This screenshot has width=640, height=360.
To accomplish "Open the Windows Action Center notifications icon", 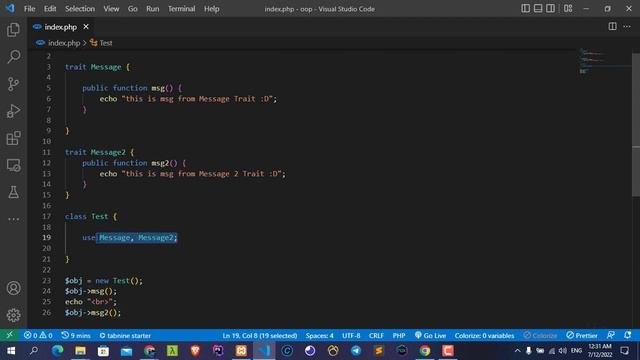I will point(624,351).
